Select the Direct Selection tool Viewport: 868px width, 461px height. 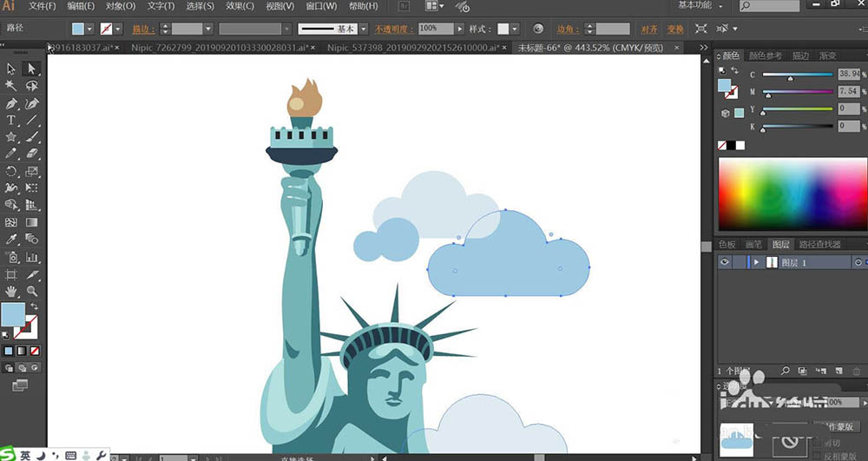click(x=31, y=69)
